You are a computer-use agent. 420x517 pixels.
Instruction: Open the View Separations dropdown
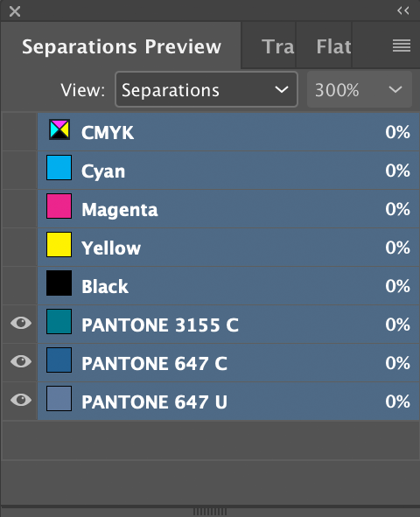click(x=206, y=89)
